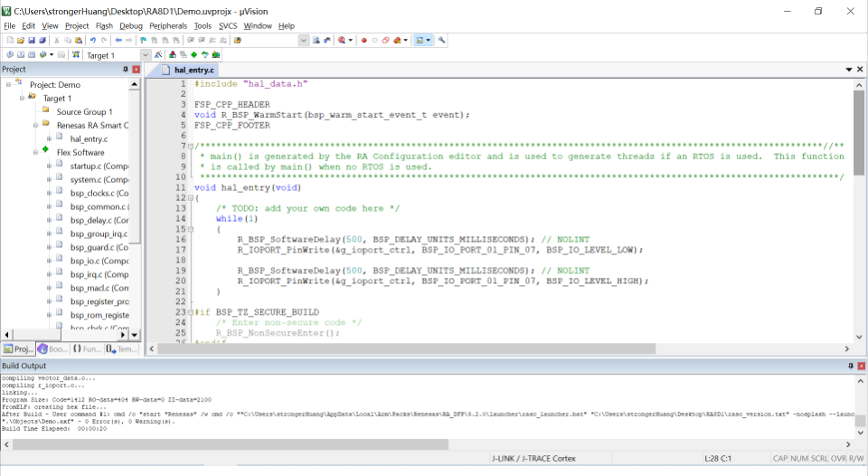Build target files with the Build icon

pyautogui.click(x=21, y=55)
